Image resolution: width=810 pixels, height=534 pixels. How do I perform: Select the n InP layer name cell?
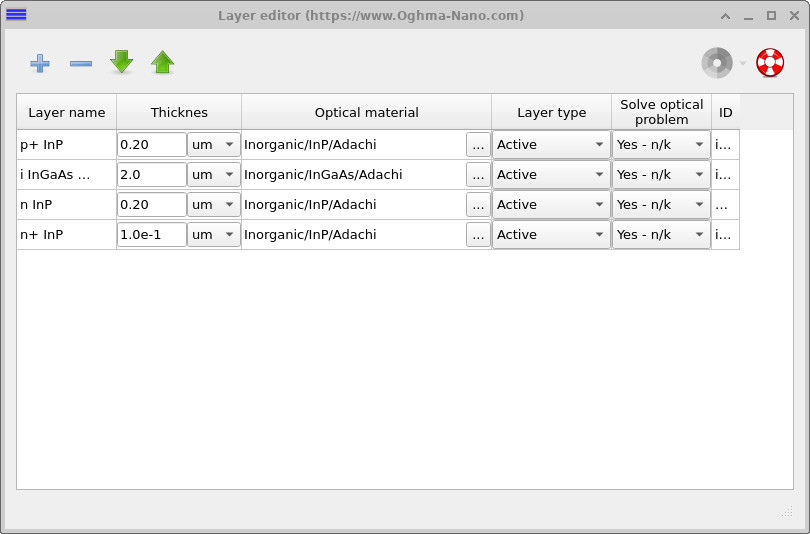(x=67, y=205)
